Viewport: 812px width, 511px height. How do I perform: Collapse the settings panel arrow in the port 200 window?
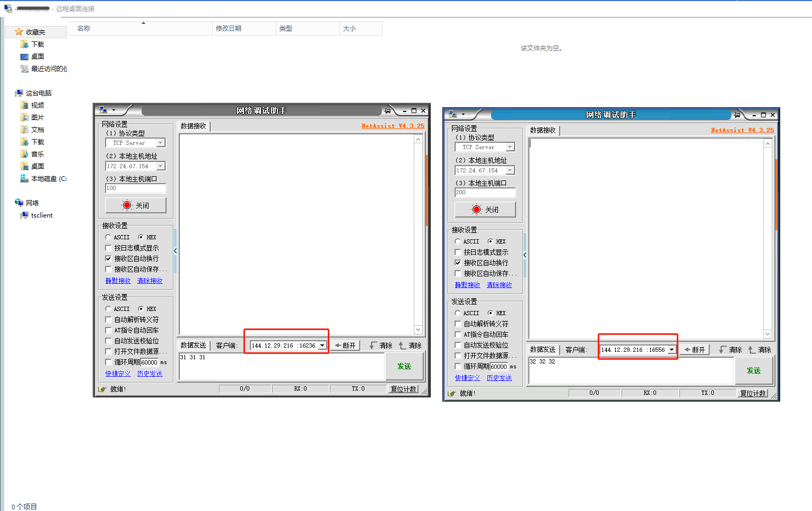525,255
